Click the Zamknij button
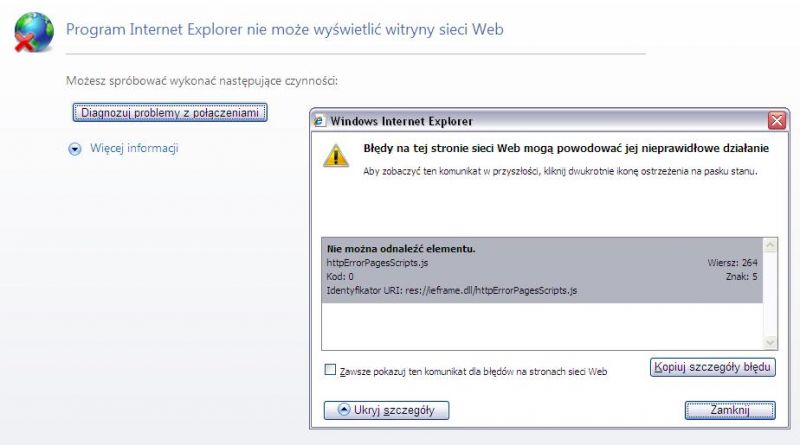The width and height of the screenshot is (800, 445). coord(730,410)
